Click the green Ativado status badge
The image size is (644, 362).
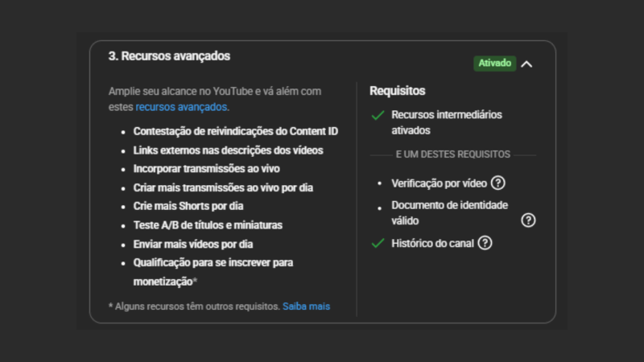[494, 63]
